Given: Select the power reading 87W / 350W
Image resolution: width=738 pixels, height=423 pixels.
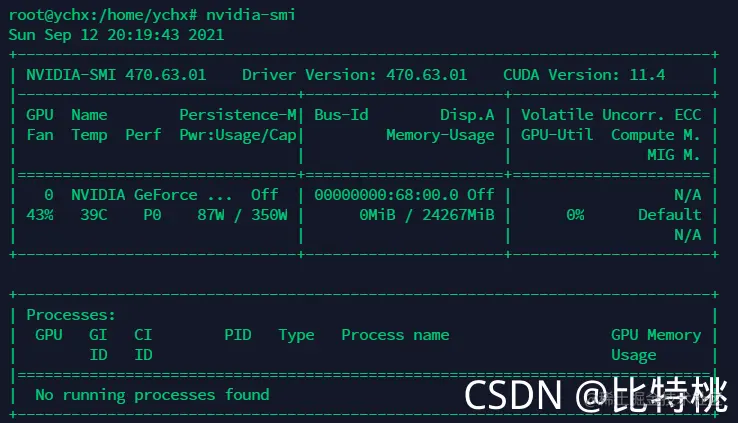Looking at the screenshot, I should (242, 215).
